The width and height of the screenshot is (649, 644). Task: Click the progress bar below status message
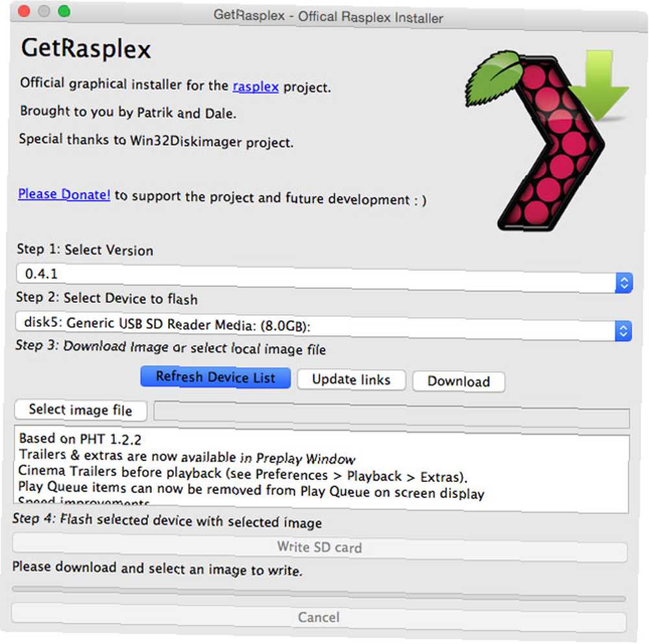click(x=319, y=593)
